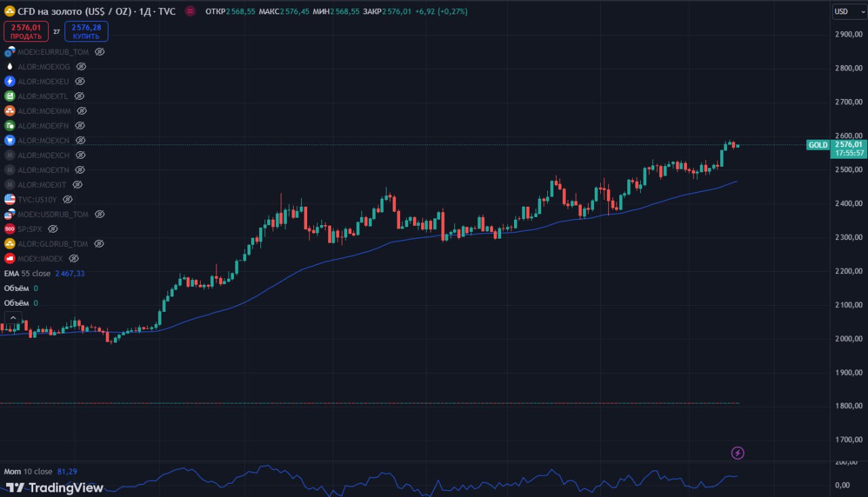Image resolution: width=868 pixels, height=497 pixels.
Task: Click the MOEXOG oil drop icon
Action: (x=9, y=66)
